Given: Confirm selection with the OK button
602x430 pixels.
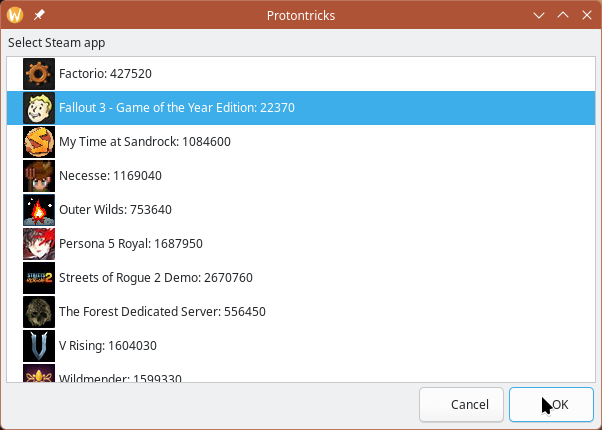Looking at the screenshot, I should 551,405.
